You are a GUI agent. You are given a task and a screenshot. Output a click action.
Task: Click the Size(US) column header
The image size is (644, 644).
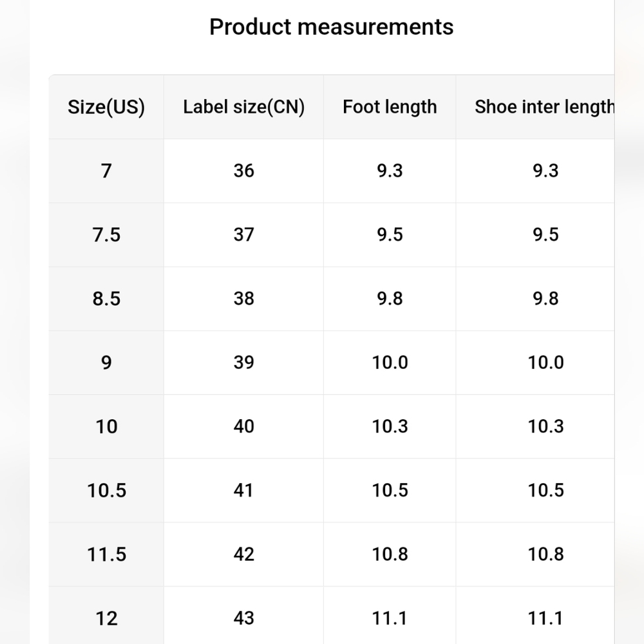pos(106,107)
